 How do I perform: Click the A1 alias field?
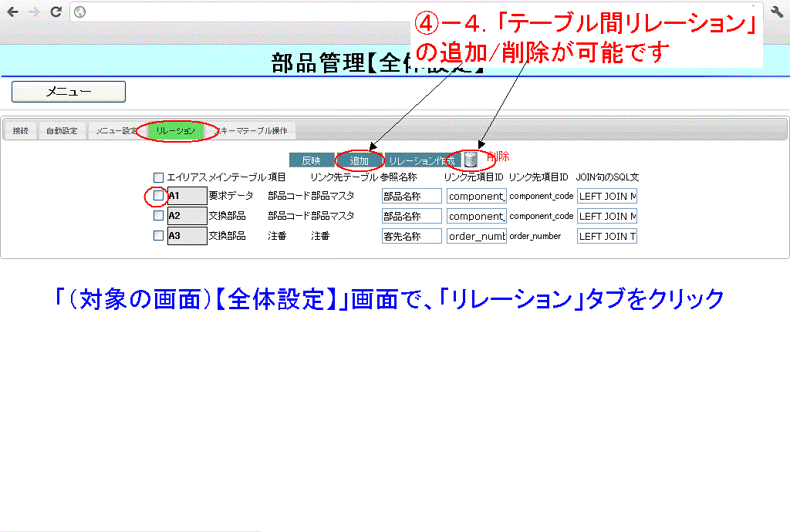pos(187,196)
